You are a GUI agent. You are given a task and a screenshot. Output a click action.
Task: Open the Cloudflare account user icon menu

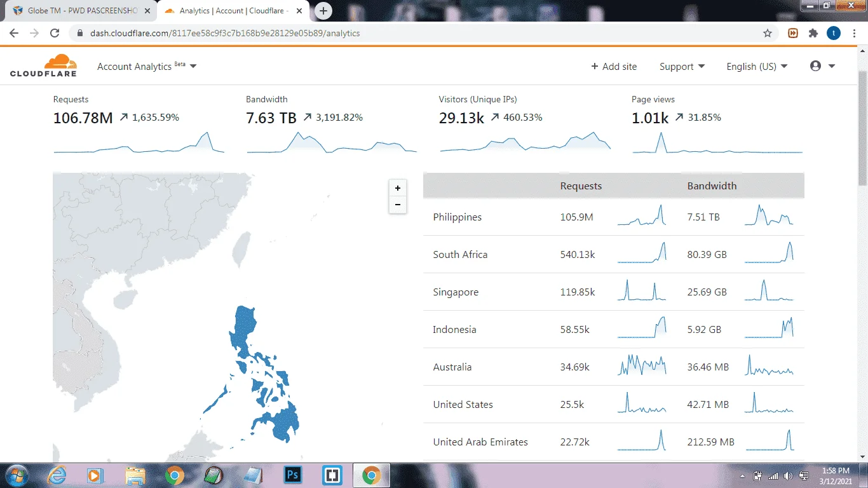(822, 66)
